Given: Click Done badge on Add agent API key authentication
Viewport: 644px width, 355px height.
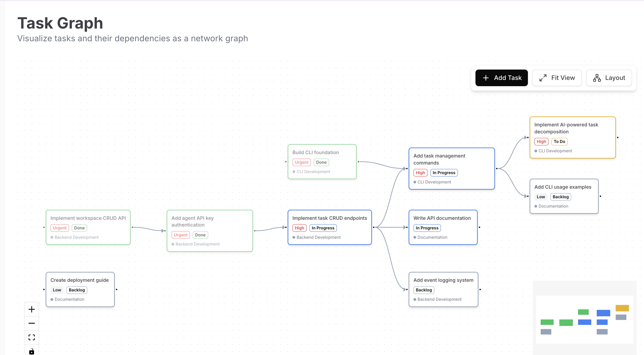Looking at the screenshot, I should coord(200,235).
